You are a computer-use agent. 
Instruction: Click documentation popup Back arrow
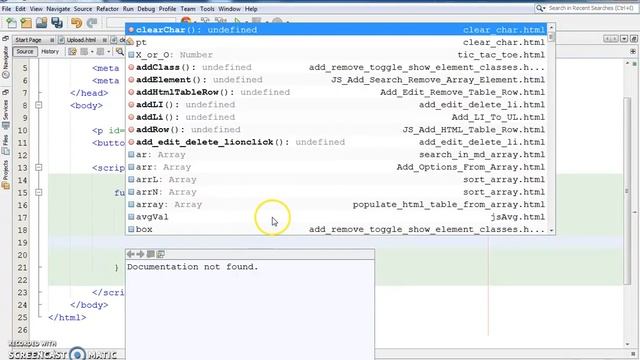click(x=131, y=254)
